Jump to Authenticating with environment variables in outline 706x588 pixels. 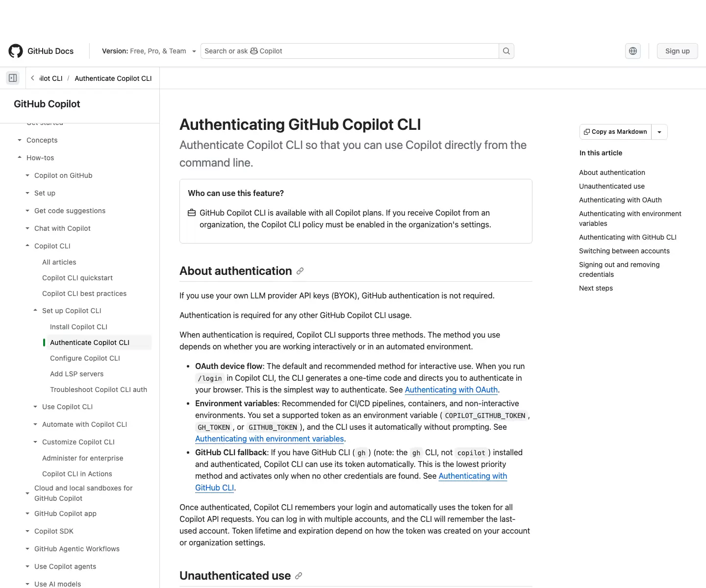[x=630, y=219]
